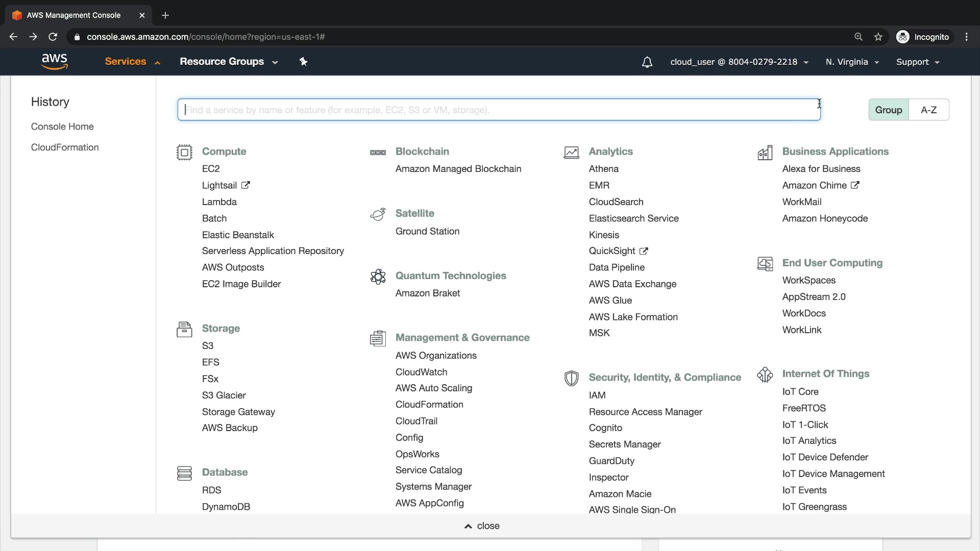Click the Database category icon
This screenshot has height=551, width=980.
coord(184,473)
